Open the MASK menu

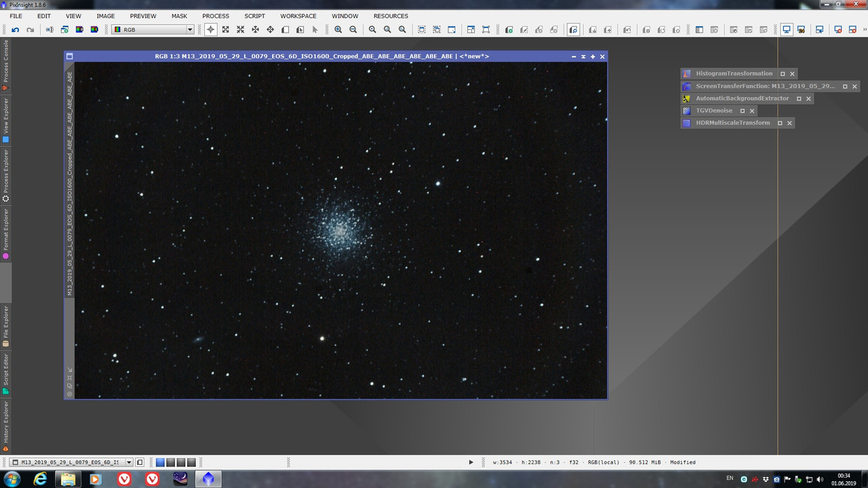coord(179,16)
